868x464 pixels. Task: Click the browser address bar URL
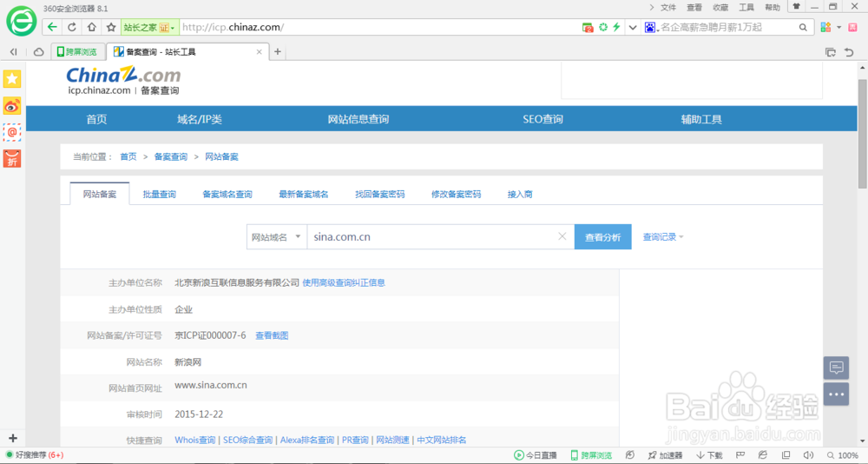(233, 27)
